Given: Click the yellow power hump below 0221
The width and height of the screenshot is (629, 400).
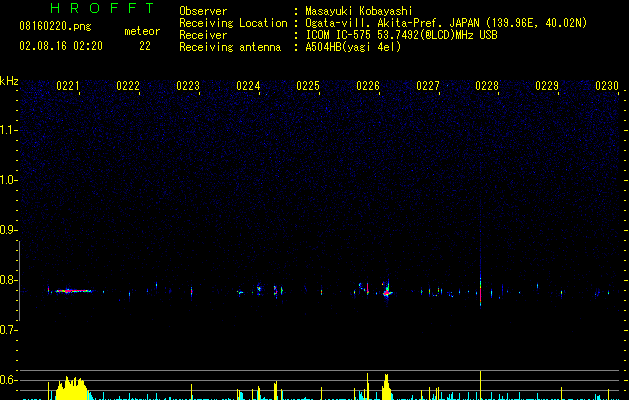Looking at the screenshot, I should coord(71,388).
